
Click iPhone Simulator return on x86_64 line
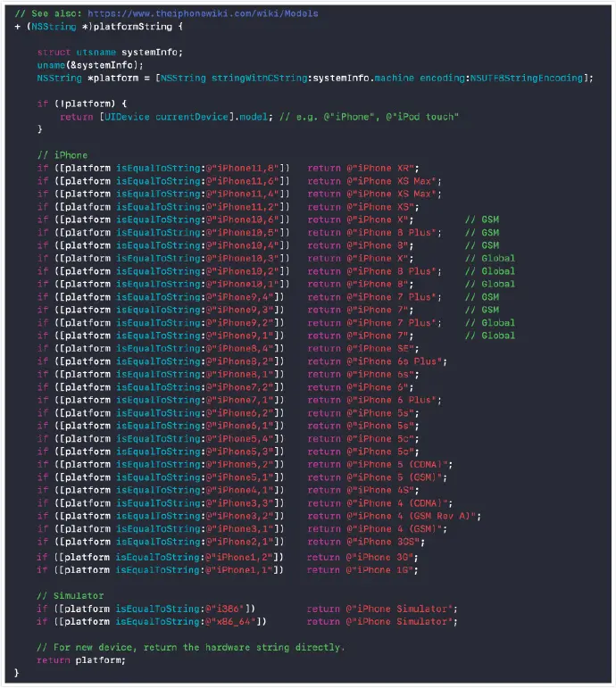(x=400, y=622)
